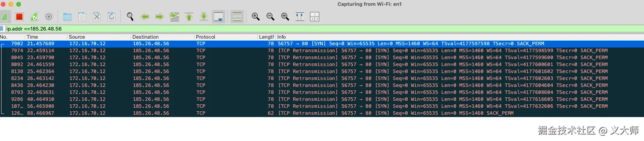Click time value 88.466967
Viewport: 644px width, 141px height.
(x=41, y=113)
